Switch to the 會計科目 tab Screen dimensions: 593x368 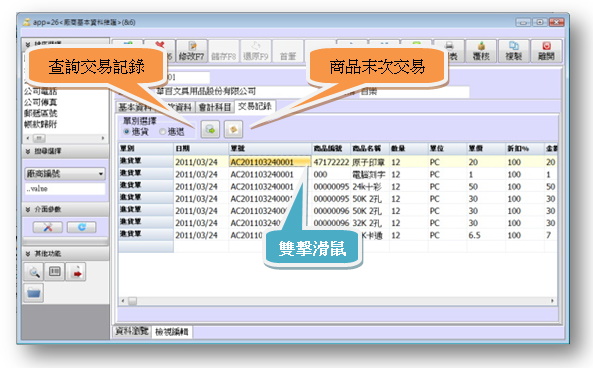(x=214, y=107)
